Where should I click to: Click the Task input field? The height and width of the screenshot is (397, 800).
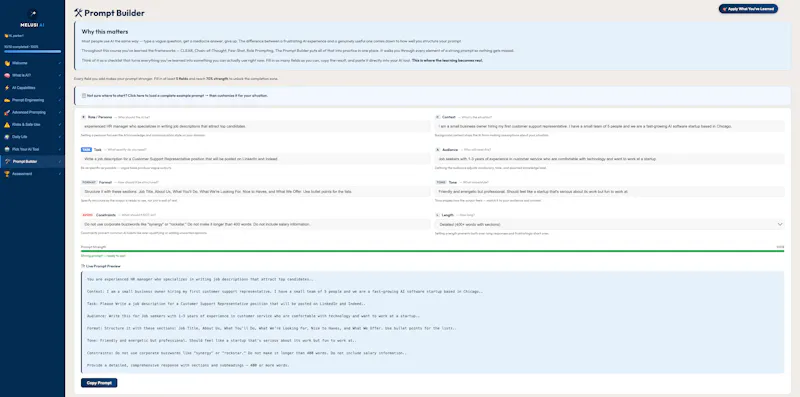(x=255, y=159)
